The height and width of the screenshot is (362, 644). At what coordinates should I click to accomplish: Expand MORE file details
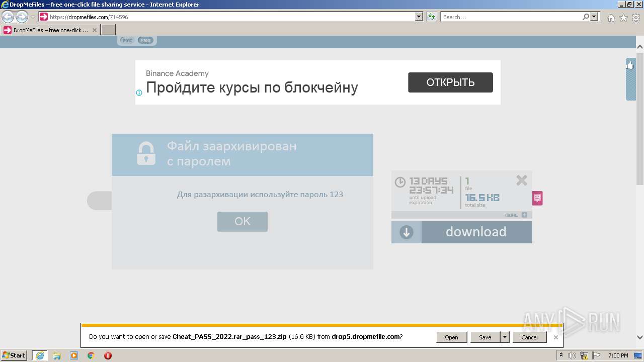click(516, 215)
